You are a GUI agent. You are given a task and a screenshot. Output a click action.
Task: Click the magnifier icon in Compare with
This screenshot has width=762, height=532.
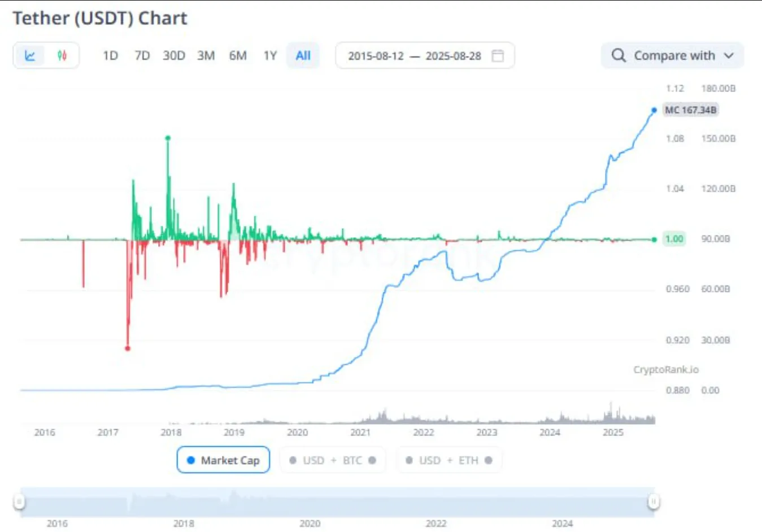click(619, 55)
